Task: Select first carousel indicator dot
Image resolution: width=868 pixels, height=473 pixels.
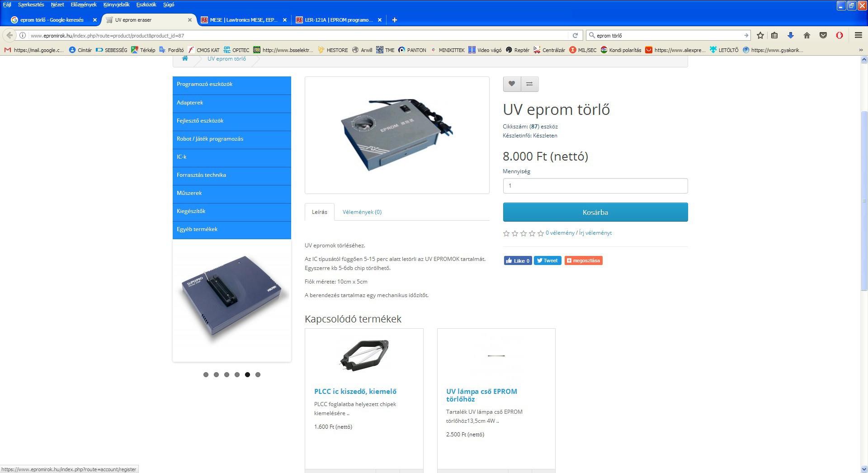Action: (x=206, y=374)
